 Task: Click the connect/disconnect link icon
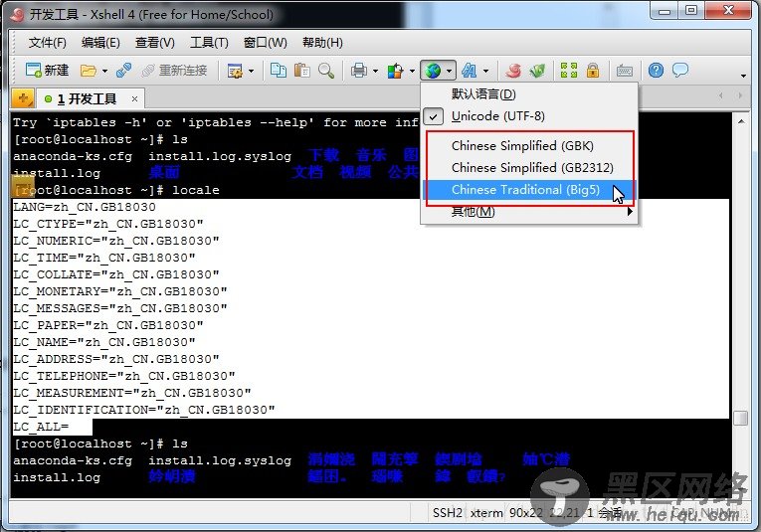click(124, 71)
